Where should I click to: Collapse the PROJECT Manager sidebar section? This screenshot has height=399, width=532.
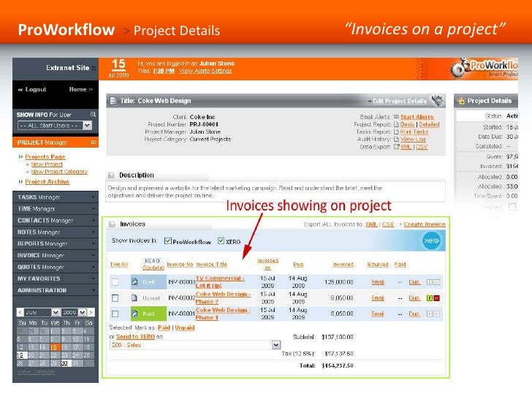point(94,142)
